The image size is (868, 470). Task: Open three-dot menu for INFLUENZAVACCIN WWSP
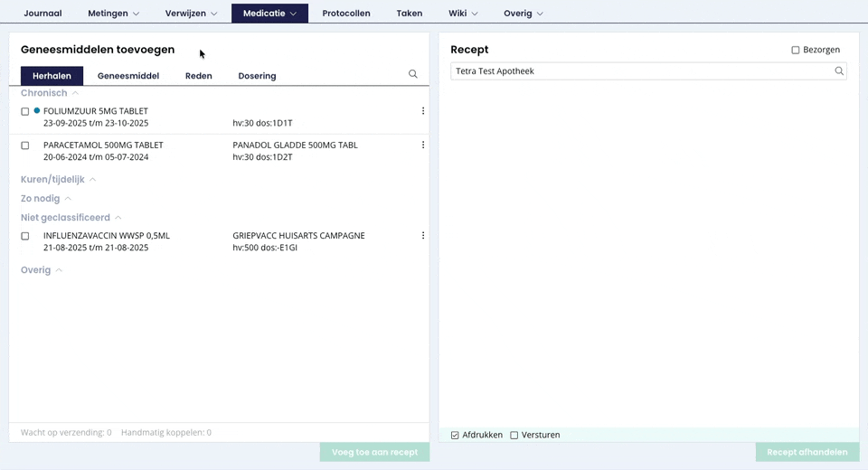coord(423,236)
